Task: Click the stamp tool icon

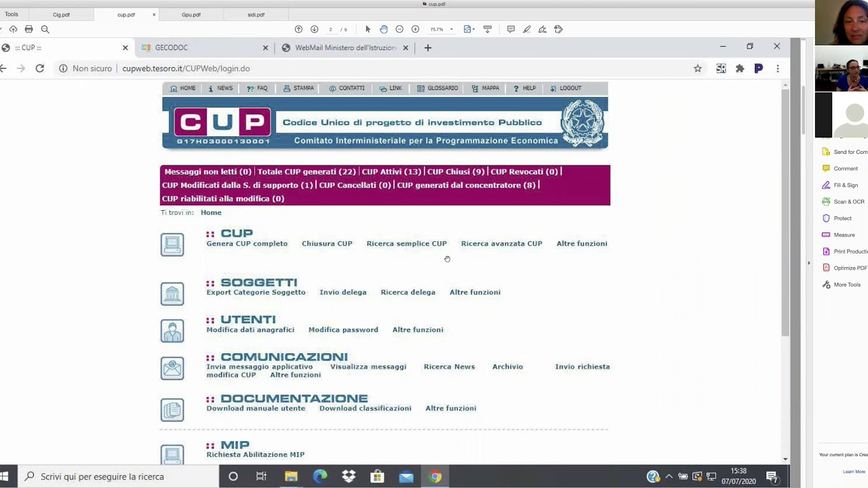Action: coord(559,29)
